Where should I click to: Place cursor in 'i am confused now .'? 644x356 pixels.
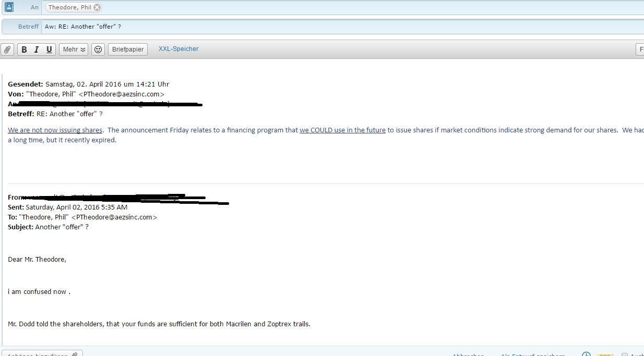click(x=39, y=292)
